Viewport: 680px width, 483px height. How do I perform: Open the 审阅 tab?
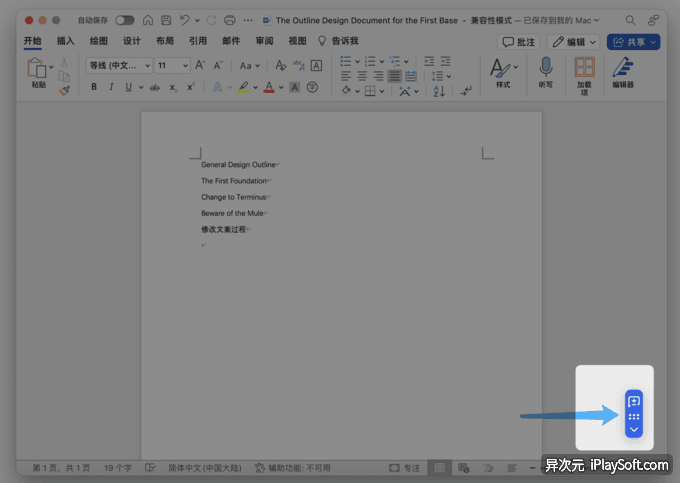click(x=264, y=41)
